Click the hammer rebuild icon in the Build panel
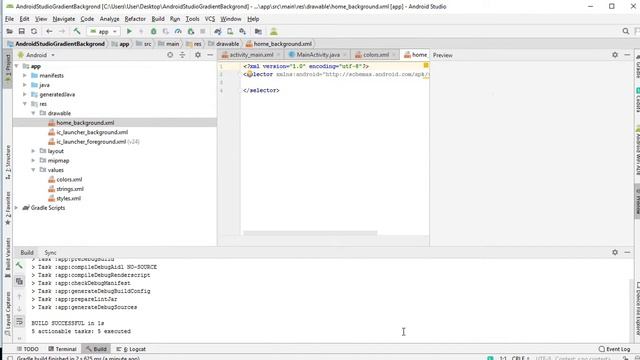640x360 pixels. [19, 266]
